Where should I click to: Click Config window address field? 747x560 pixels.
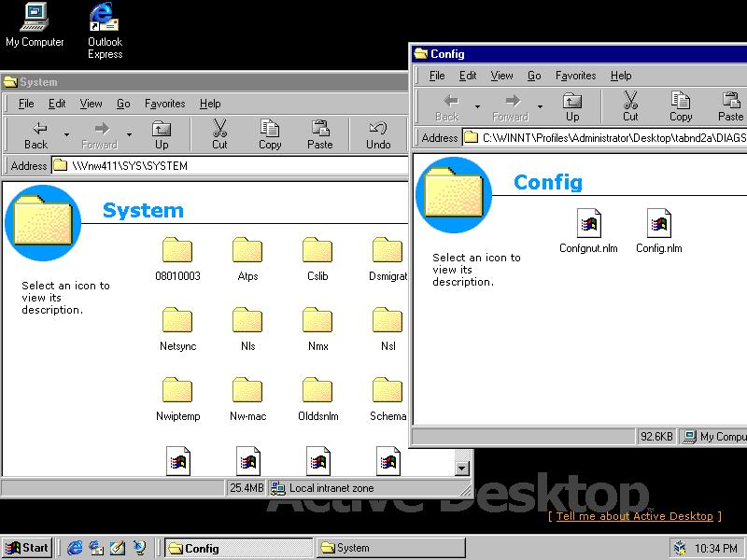(x=604, y=137)
